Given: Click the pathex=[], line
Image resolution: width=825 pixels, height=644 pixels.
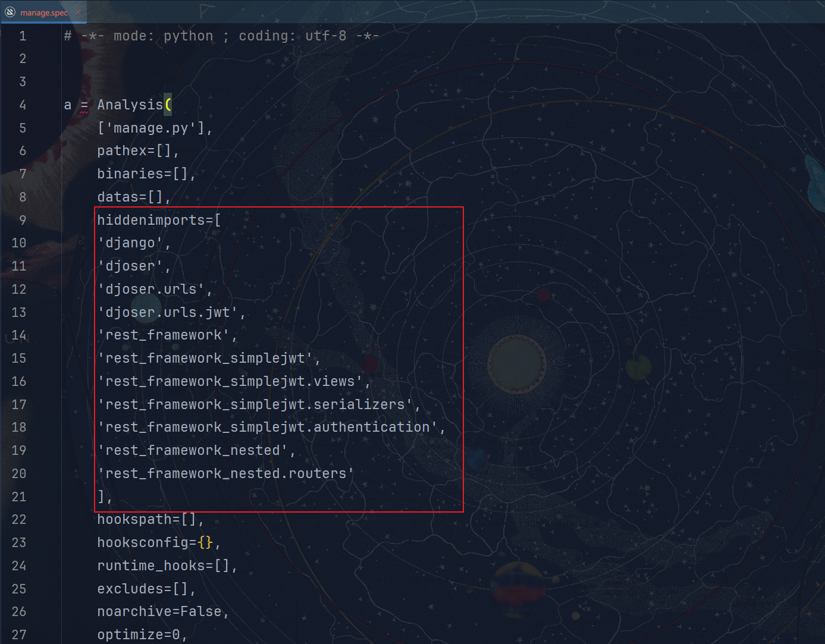Looking at the screenshot, I should (138, 151).
